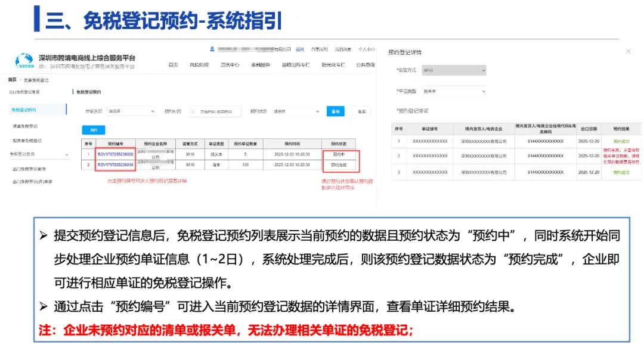
Task: Open the 单证类型 dropdown showing 报关单
Action: (x=454, y=91)
